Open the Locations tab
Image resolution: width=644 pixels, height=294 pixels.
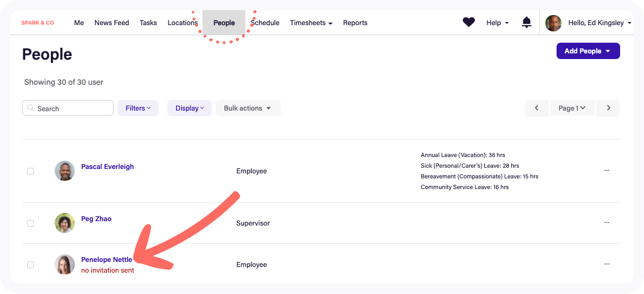coord(182,23)
